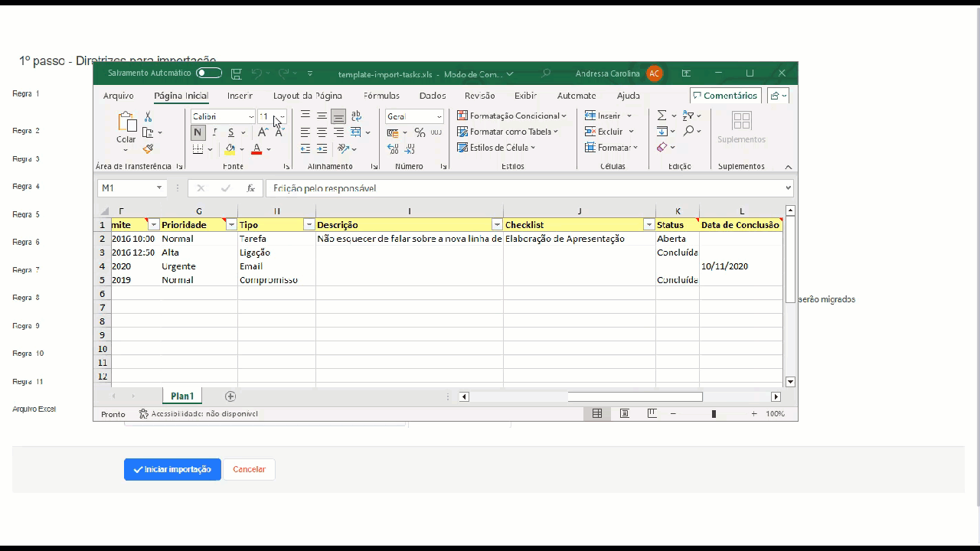Toggle italic (I) formatting
Image resolution: width=980 pixels, height=551 pixels.
click(x=214, y=132)
